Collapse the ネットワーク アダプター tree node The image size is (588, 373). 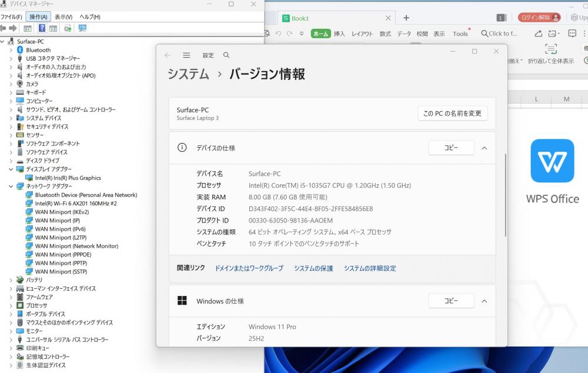click(x=11, y=186)
